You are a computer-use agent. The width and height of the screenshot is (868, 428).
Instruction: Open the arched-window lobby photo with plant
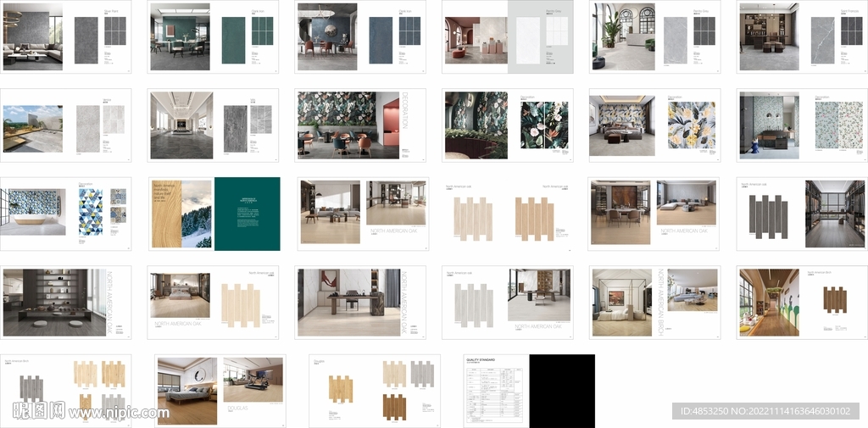click(623, 36)
